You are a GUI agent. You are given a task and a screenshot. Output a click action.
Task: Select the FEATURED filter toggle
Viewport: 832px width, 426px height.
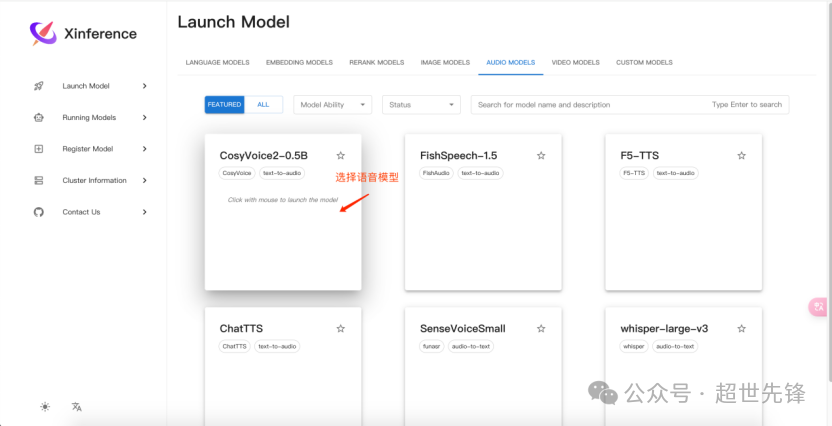224,105
